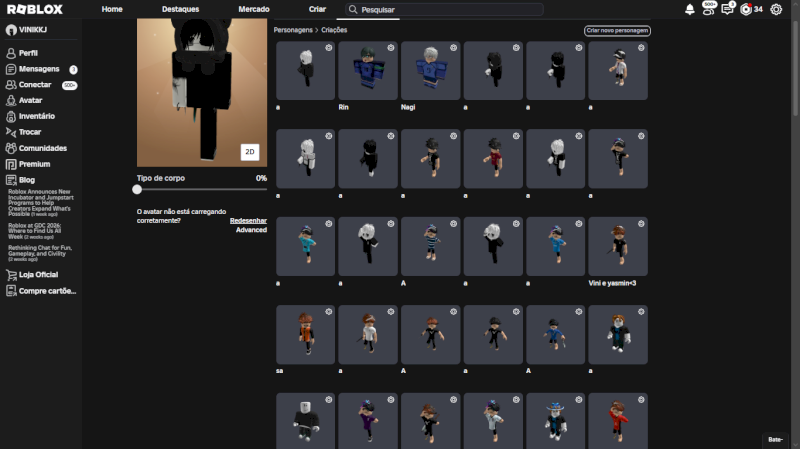Open Perfil in the sidebar
800x449 pixels.
coord(29,53)
